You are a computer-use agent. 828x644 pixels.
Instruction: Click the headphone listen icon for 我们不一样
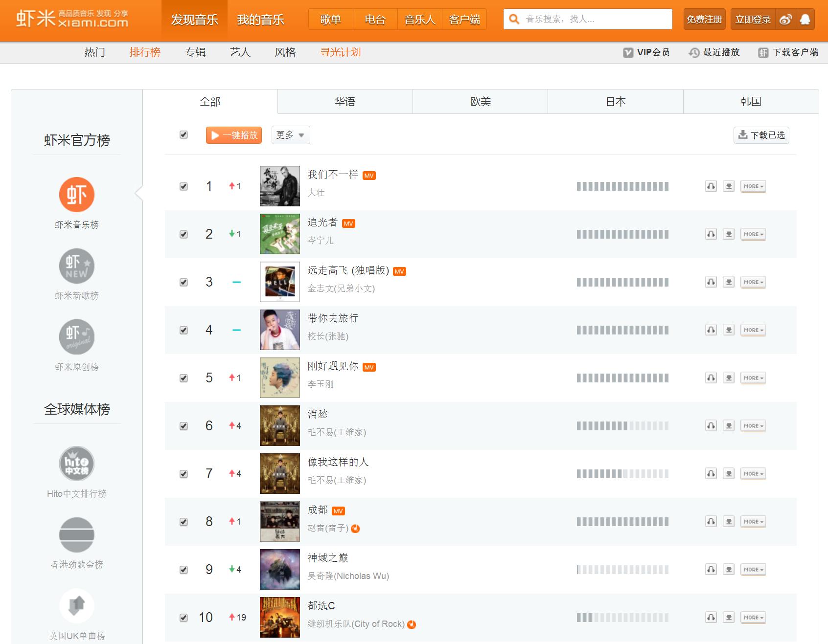(x=711, y=186)
